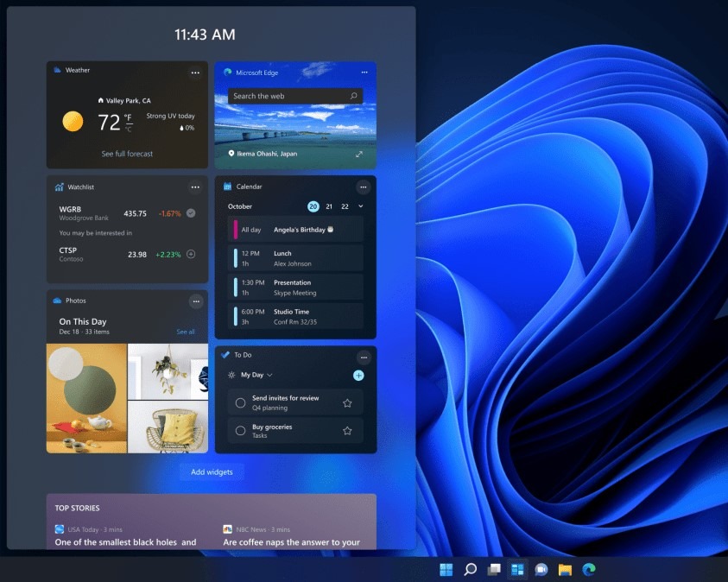Screen dimensions: 728x582
Task: Open File Explorer from taskbar
Action: pyautogui.click(x=565, y=569)
